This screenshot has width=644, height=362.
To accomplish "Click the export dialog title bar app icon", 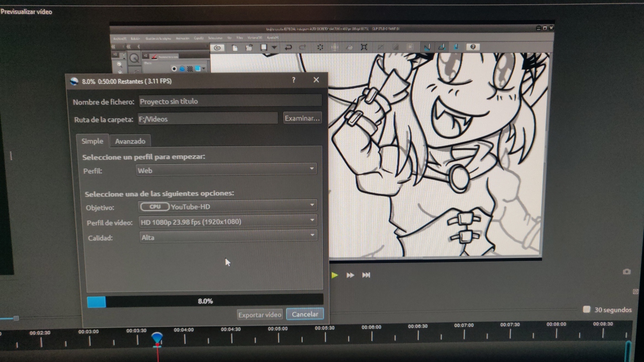I will pos(74,81).
